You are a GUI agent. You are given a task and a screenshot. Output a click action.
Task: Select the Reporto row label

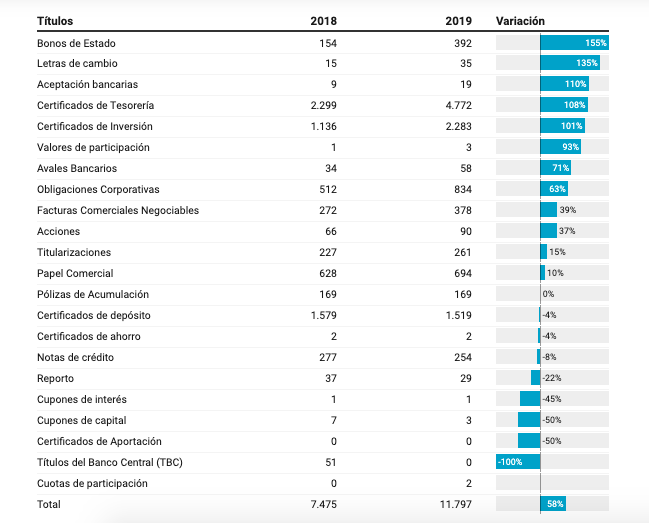point(55,379)
